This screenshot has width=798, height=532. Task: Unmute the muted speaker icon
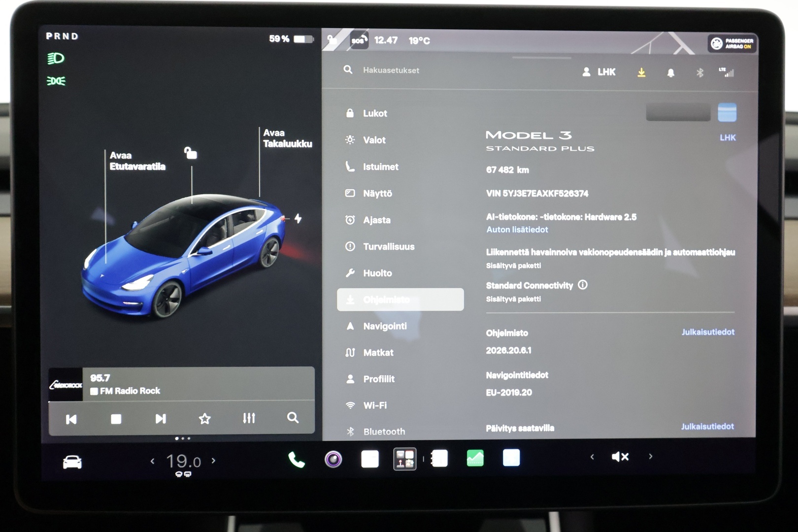[x=620, y=457]
